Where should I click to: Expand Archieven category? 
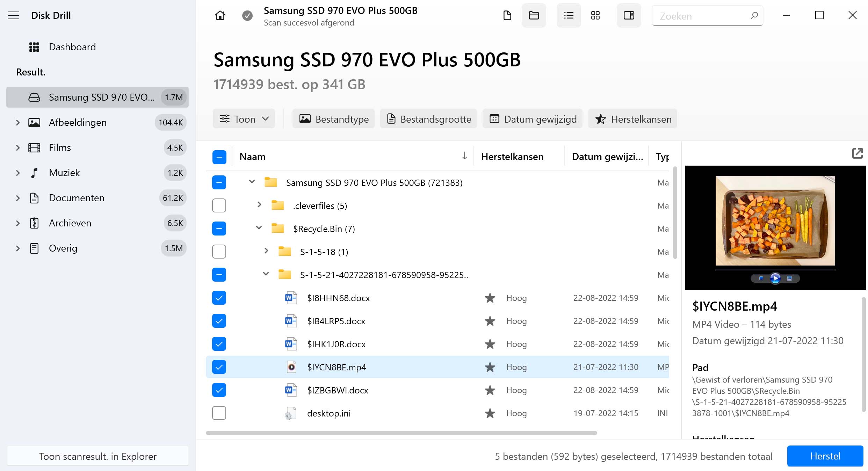18,223
